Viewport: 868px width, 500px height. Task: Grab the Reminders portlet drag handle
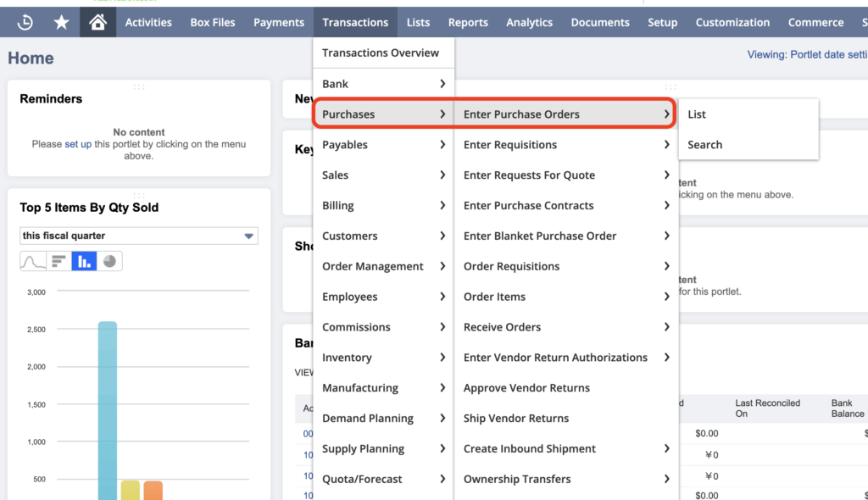click(139, 87)
